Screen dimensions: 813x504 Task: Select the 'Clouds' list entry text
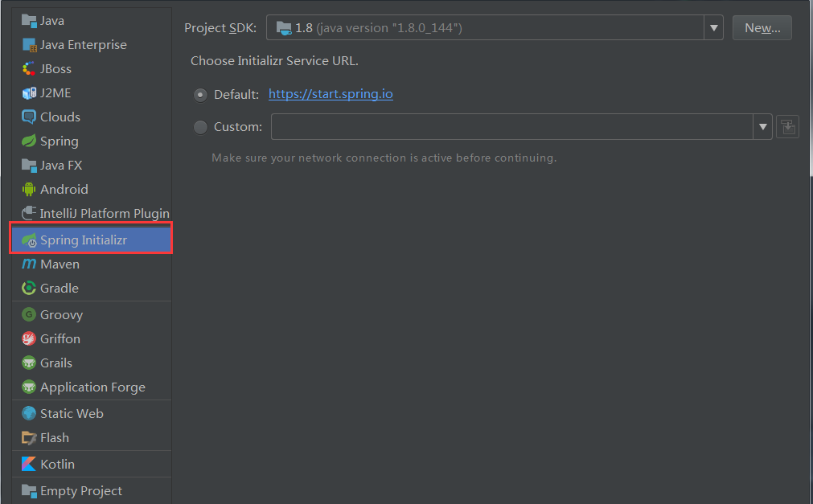[60, 117]
